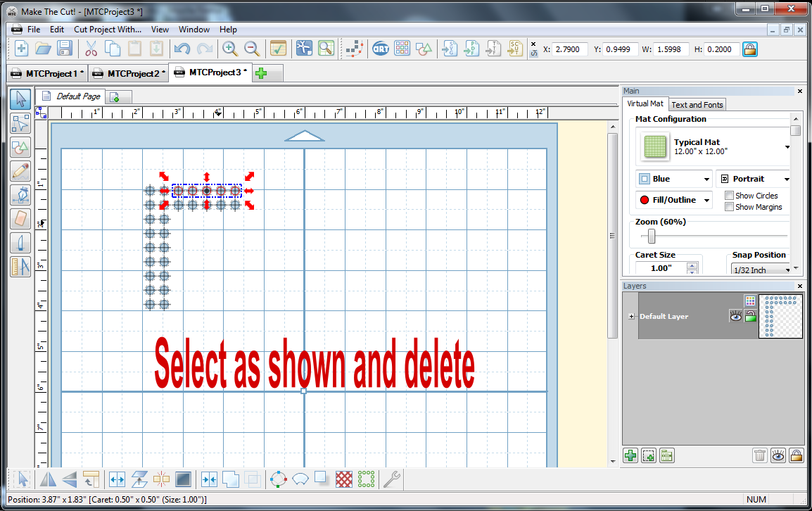Screen dimensions: 812x511
Task: Open the Portrait orientation dropdown
Action: 754,179
